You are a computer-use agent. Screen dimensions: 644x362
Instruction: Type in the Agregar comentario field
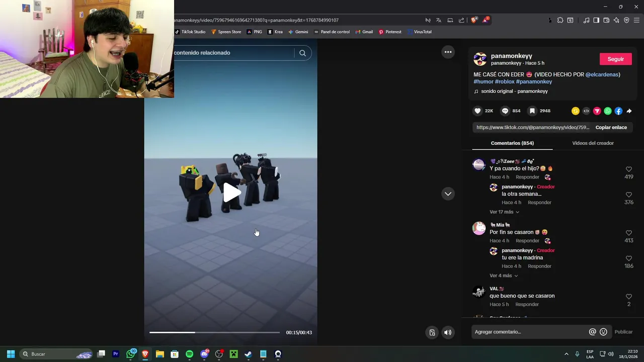530,332
